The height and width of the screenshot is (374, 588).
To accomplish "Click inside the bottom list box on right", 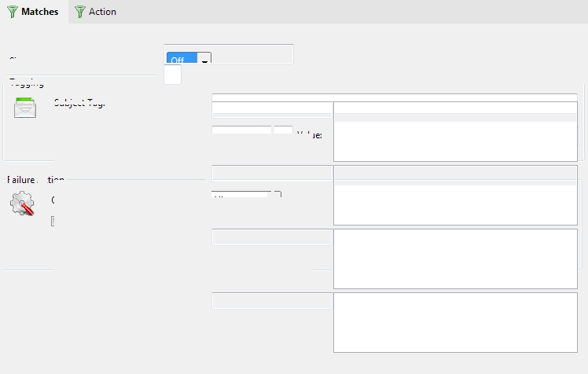I will pyautogui.click(x=455, y=322).
